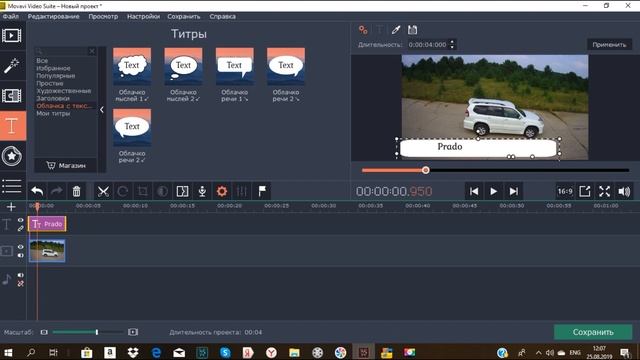Select the Prado title clip on timeline
This screenshot has width=640, height=360.
47,224
